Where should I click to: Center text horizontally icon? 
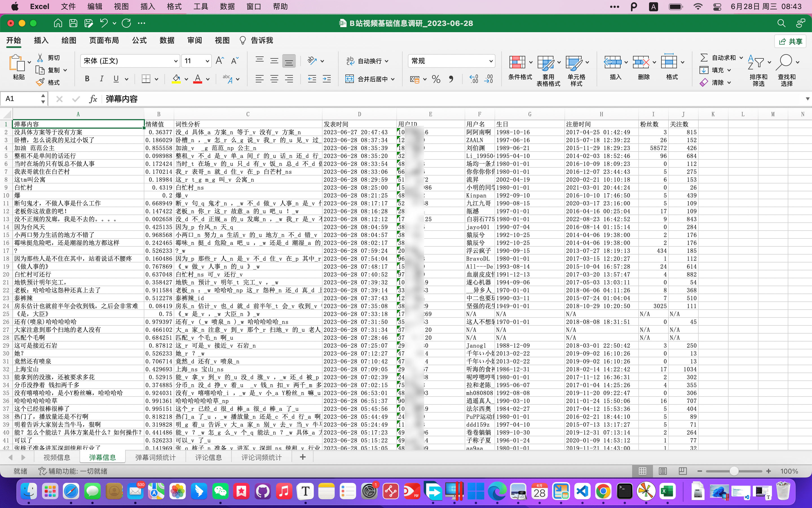click(274, 79)
